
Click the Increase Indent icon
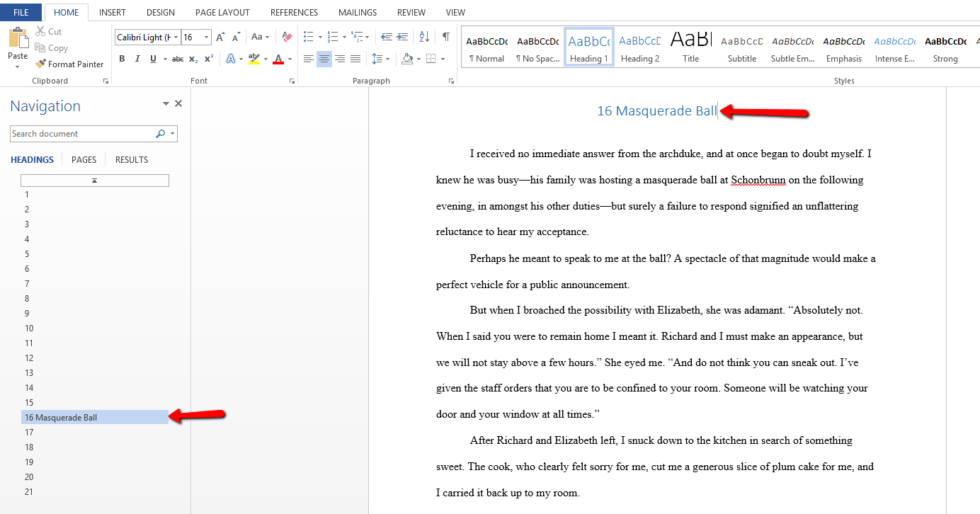[402, 37]
